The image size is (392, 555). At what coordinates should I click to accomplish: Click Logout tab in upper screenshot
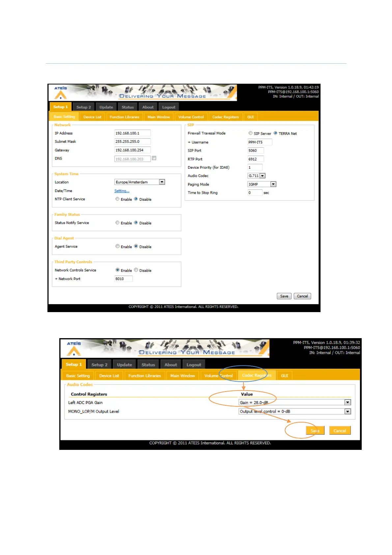click(x=169, y=107)
